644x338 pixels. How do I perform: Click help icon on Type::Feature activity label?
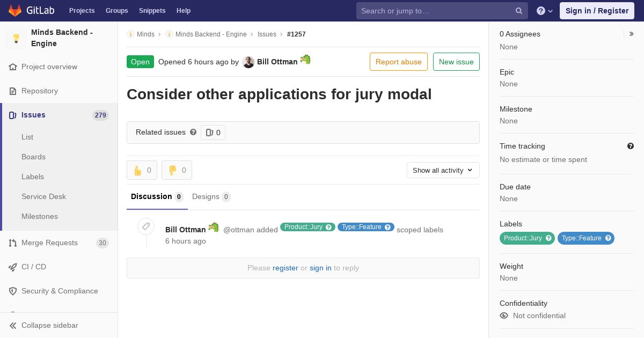pyautogui.click(x=387, y=227)
